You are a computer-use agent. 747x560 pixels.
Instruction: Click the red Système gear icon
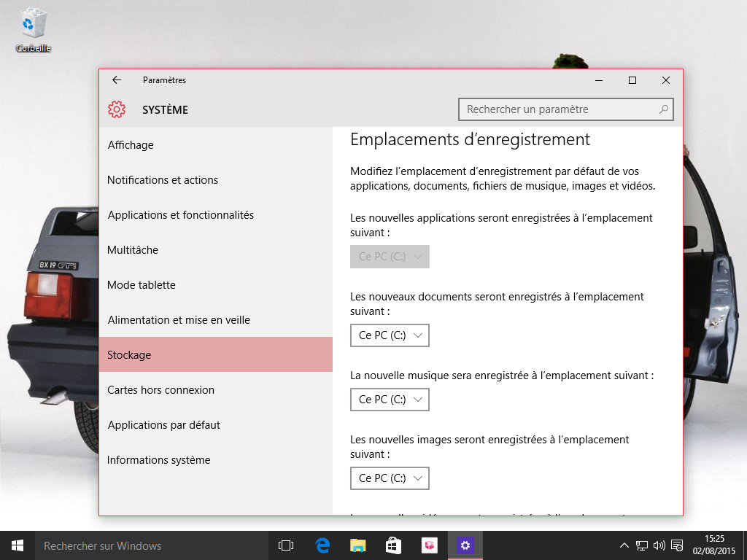(116, 109)
